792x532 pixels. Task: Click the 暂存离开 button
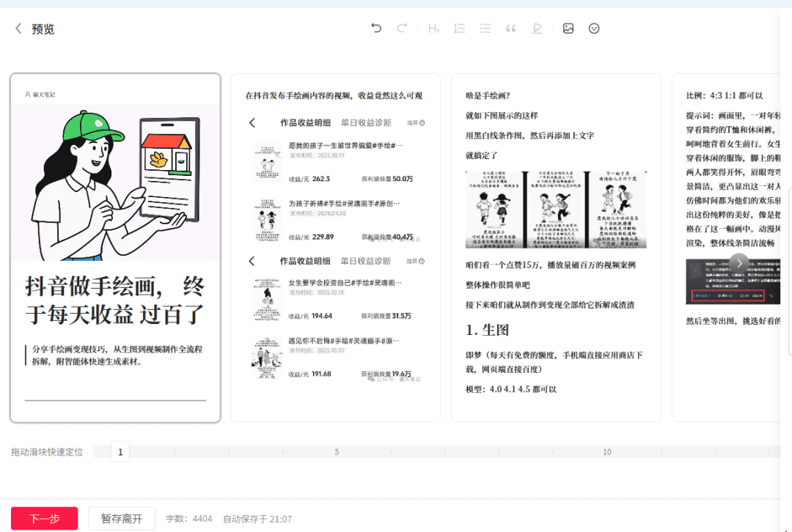tap(122, 519)
